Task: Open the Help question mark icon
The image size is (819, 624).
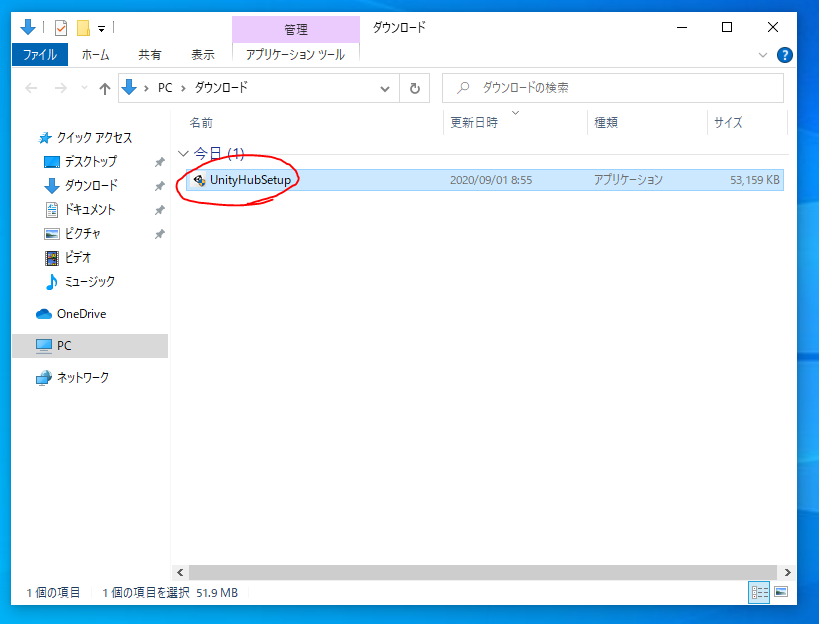Action: [785, 55]
